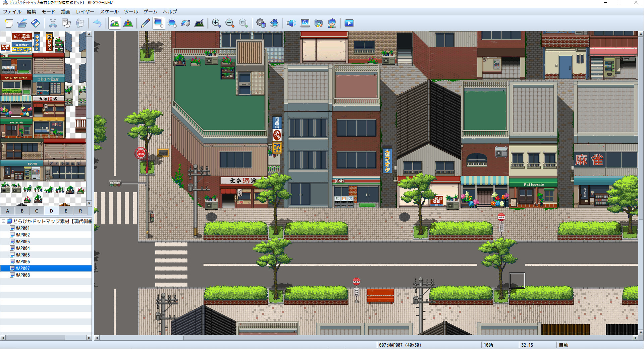
Task: Open the Plugin Manager
Action: (274, 23)
